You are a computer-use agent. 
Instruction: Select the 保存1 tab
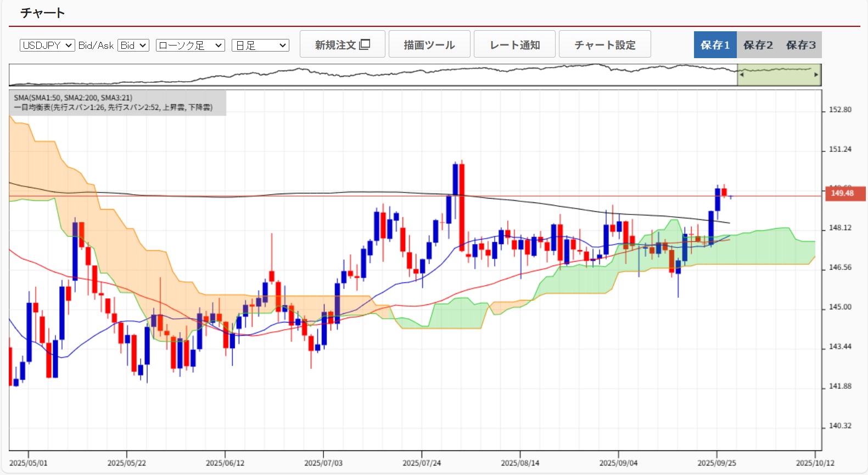coord(715,45)
